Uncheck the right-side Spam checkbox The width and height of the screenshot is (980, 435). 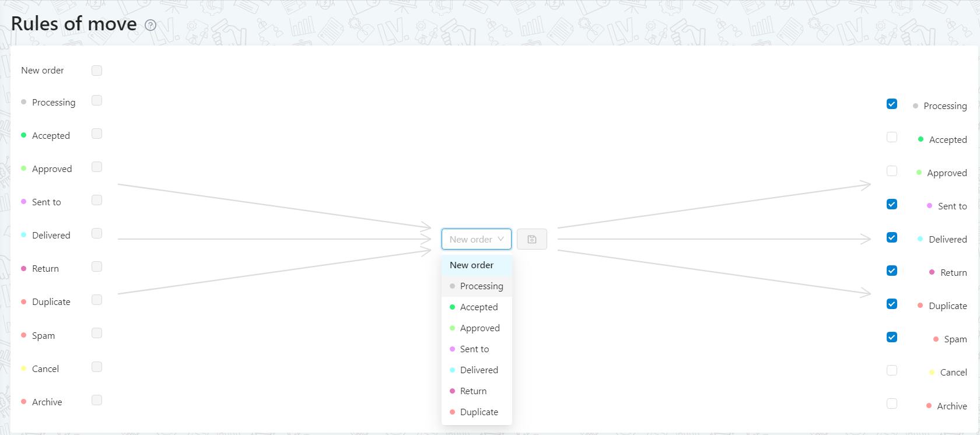coord(892,337)
